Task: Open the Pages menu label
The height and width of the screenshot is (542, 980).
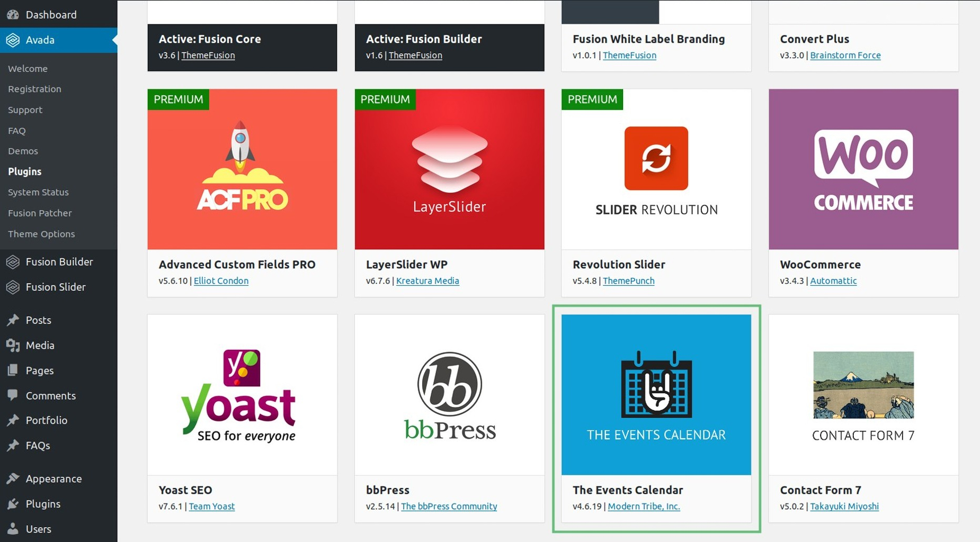Action: point(40,371)
